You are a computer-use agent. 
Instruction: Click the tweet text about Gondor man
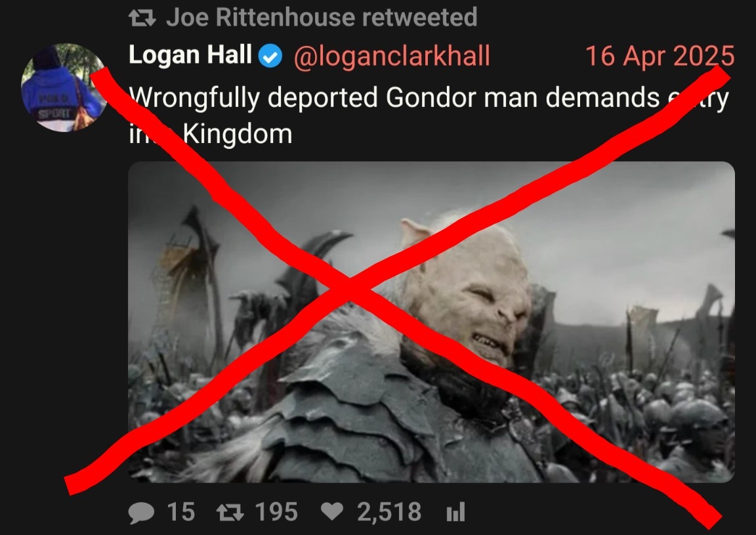pos(429,116)
